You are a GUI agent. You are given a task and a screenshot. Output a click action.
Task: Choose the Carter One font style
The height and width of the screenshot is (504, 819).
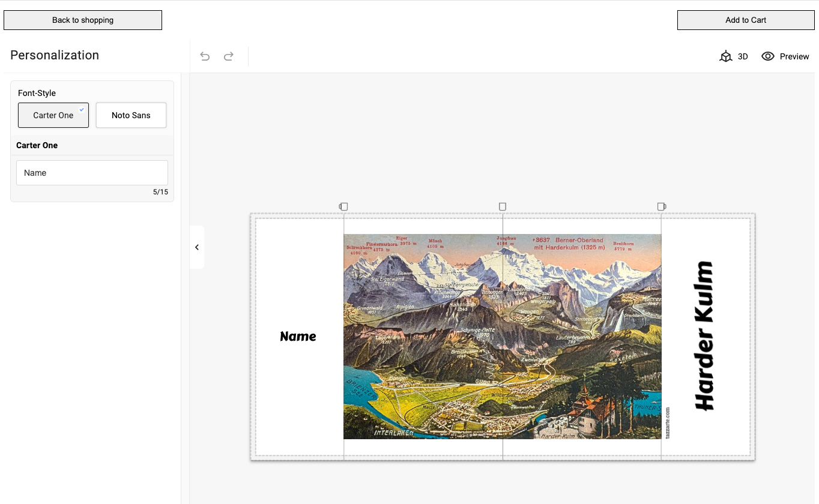[53, 115]
